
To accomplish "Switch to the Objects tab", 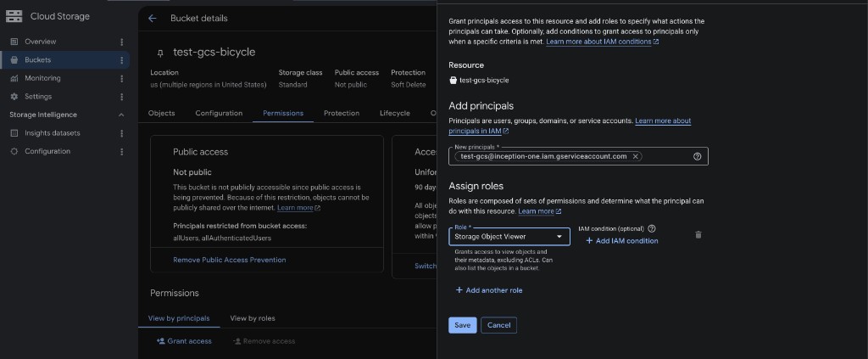I will [x=162, y=113].
